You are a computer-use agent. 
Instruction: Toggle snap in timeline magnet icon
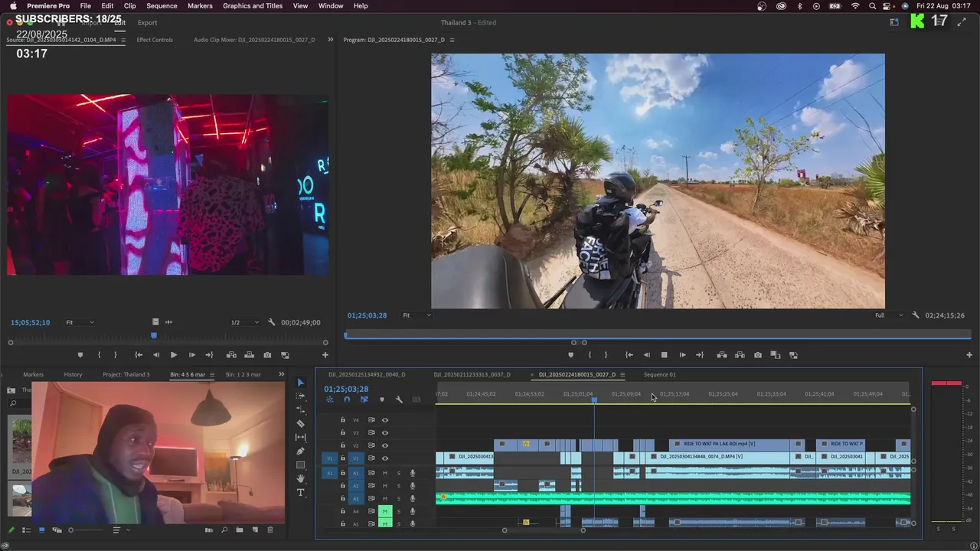pos(347,399)
